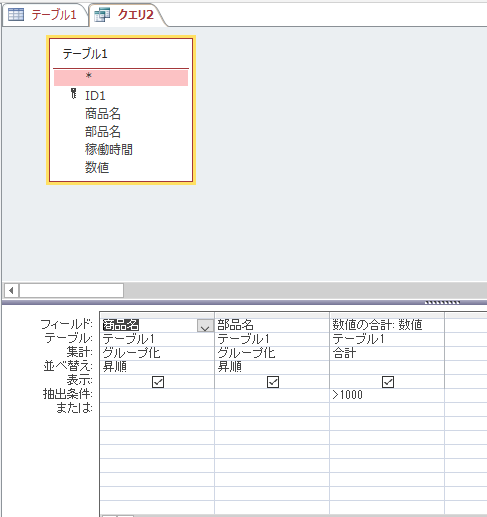Click the グループ化 cell in the 商品名 column
487x517 pixels.
(157, 353)
